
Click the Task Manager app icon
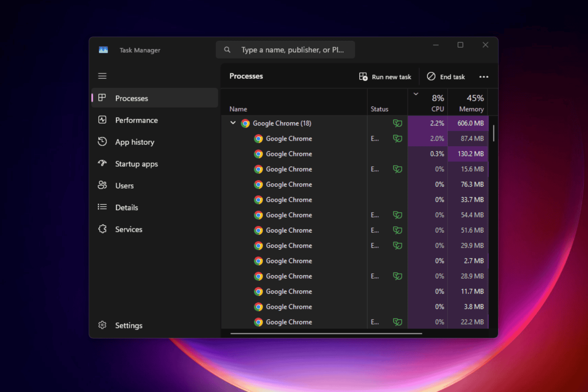[x=103, y=50]
